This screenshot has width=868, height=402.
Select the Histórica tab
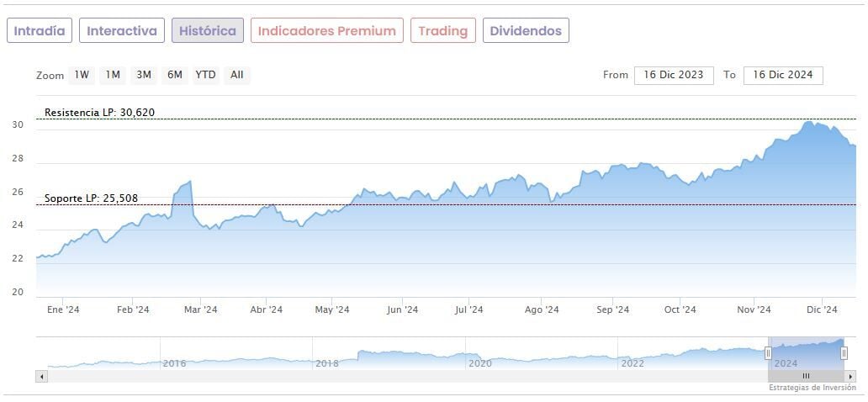(208, 31)
